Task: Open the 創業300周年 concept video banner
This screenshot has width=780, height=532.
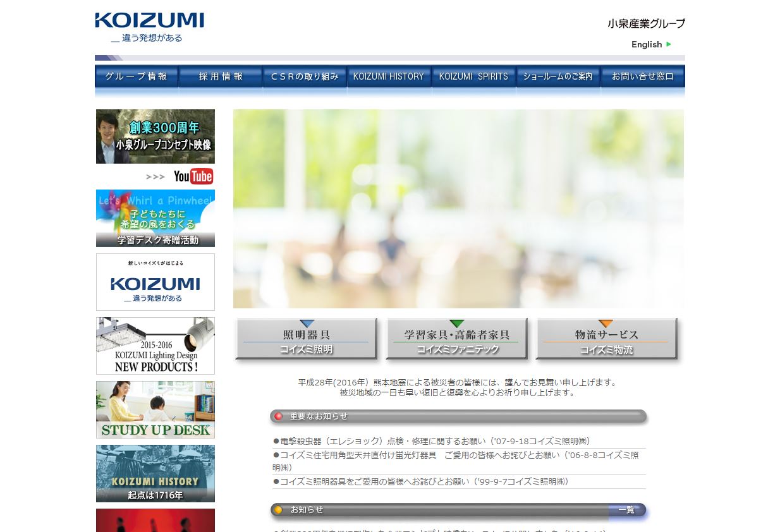Action: [155, 136]
